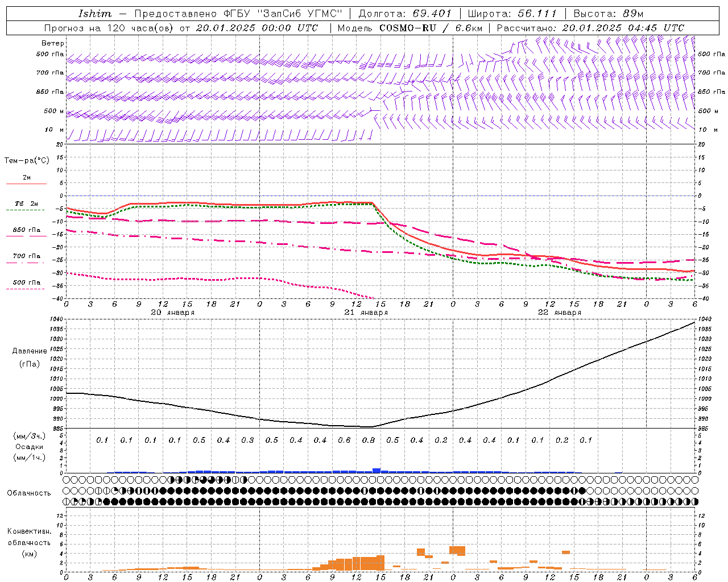Click the Конвективн. convective cloud label
Image resolution: width=728 pixels, height=582 pixels.
(29, 531)
